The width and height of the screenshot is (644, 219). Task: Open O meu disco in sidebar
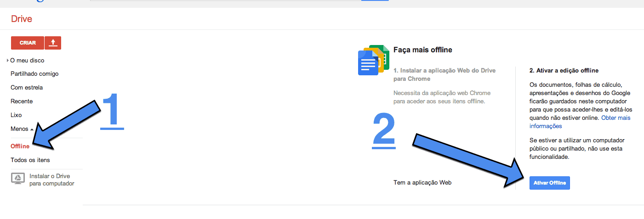tap(28, 60)
